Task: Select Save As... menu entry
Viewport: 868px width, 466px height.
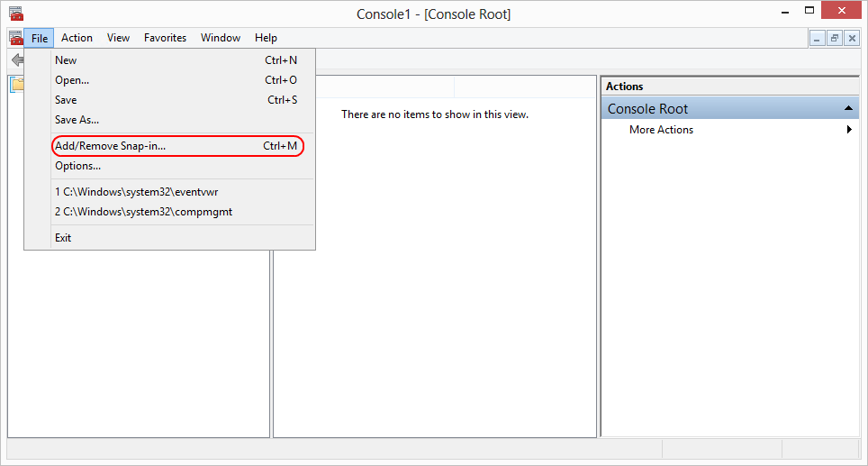Action: click(77, 120)
